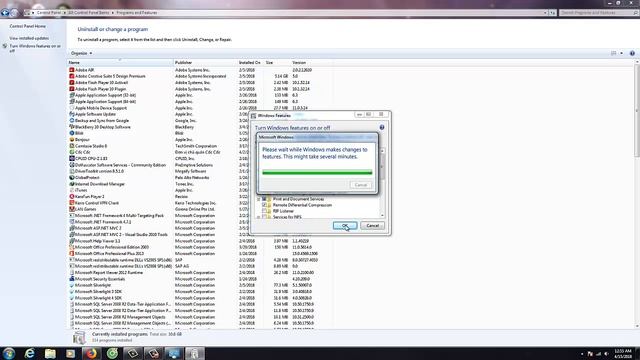The height and width of the screenshot is (360, 640).
Task: Sort by the Installed On column header
Action: tap(250, 62)
